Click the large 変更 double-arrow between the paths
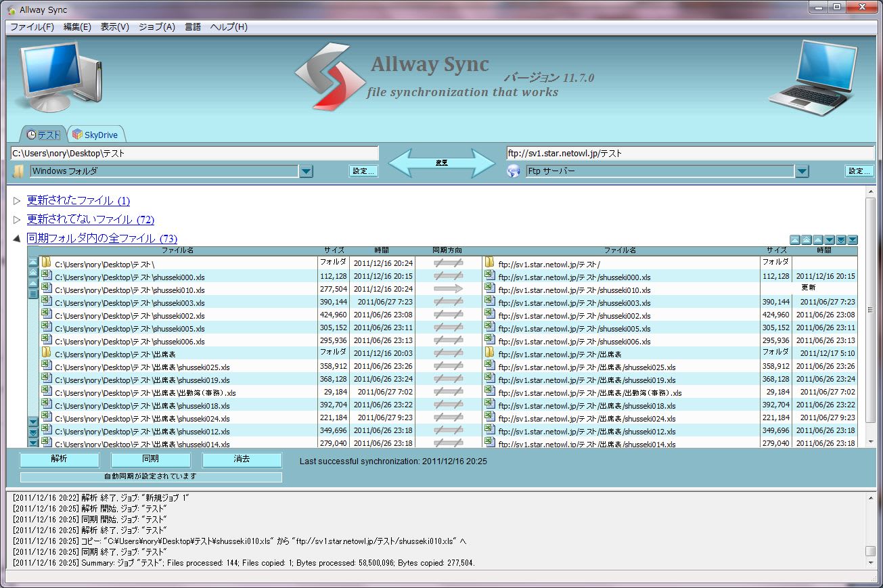The height and width of the screenshot is (588, 883). [442, 162]
